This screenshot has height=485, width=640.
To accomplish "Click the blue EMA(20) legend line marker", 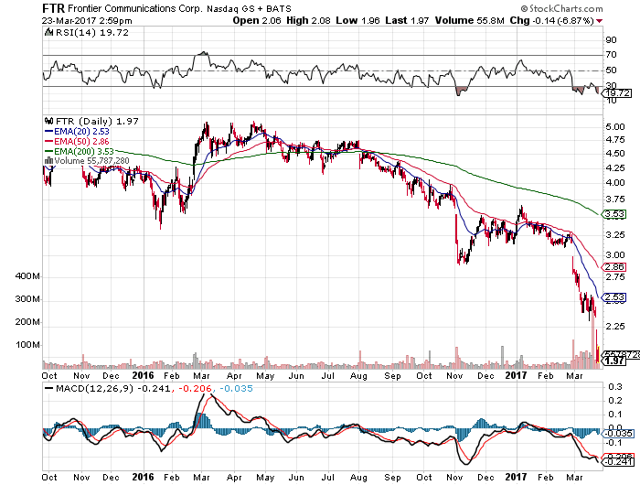I will (47, 130).
